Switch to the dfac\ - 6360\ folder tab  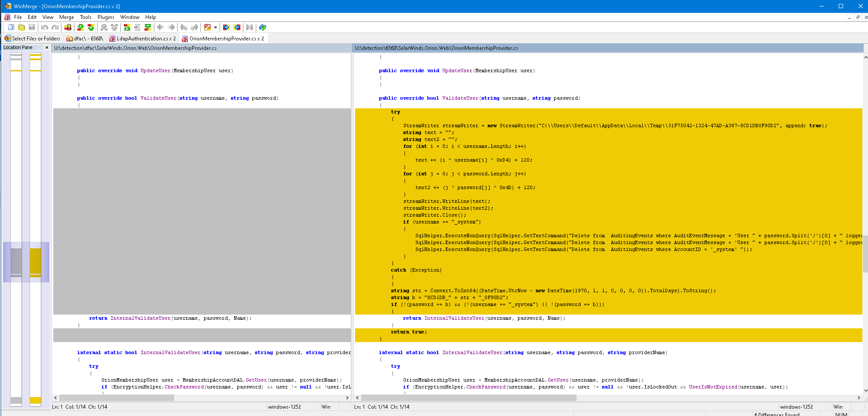(x=85, y=39)
